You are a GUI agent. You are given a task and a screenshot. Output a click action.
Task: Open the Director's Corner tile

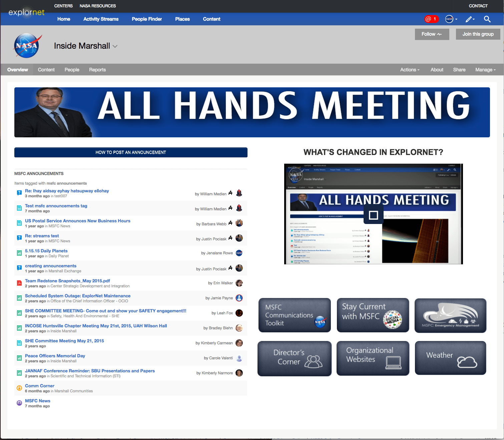pyautogui.click(x=294, y=358)
